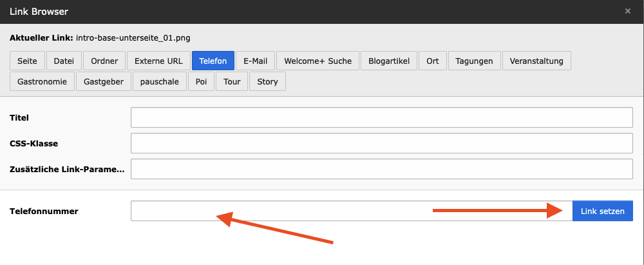The width and height of the screenshot is (644, 265).
Task: Choose the Welcome+ Suche tab
Action: point(318,61)
